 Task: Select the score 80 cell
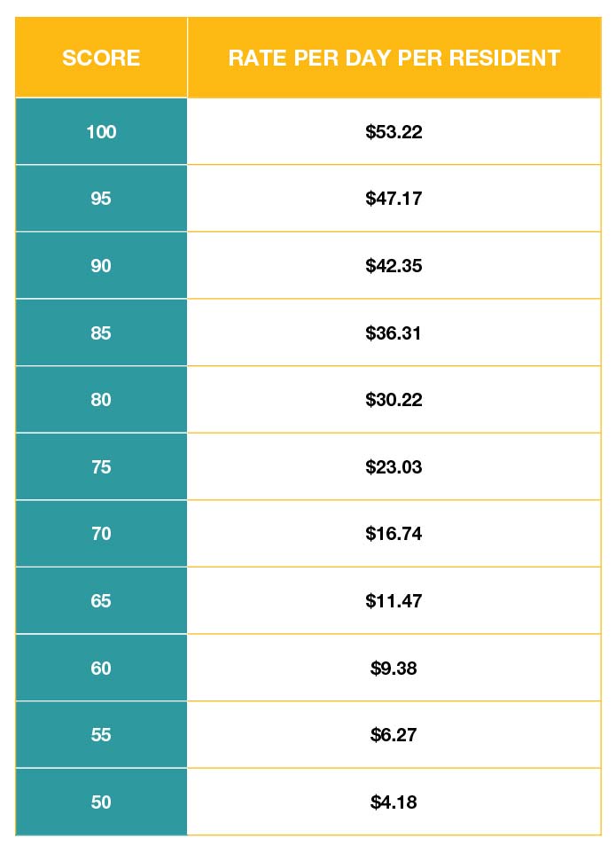[x=101, y=400]
